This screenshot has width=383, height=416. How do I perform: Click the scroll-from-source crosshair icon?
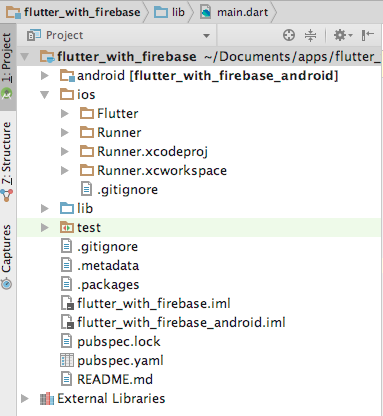pyautogui.click(x=289, y=35)
